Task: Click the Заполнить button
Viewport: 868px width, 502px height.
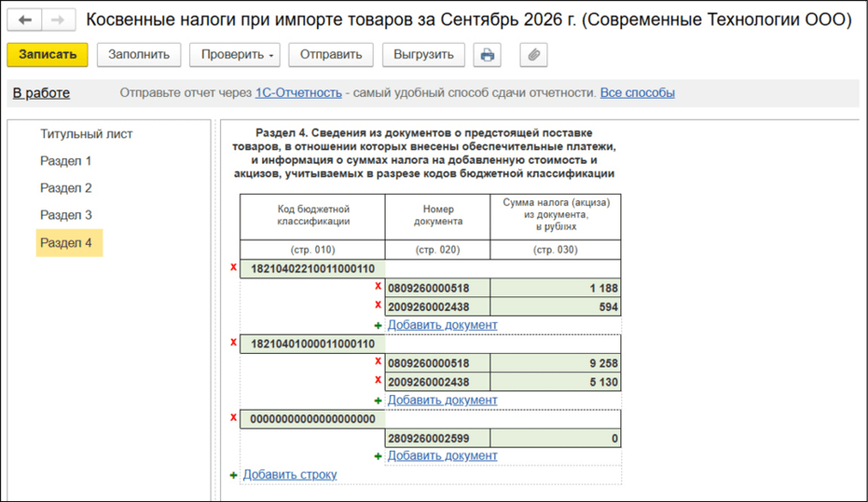Action: point(139,55)
